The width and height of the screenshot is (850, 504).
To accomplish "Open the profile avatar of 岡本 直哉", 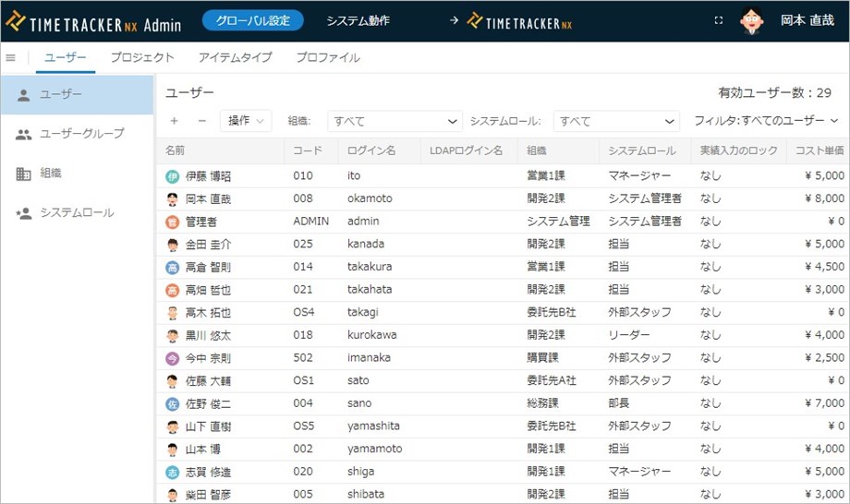I will [x=752, y=21].
